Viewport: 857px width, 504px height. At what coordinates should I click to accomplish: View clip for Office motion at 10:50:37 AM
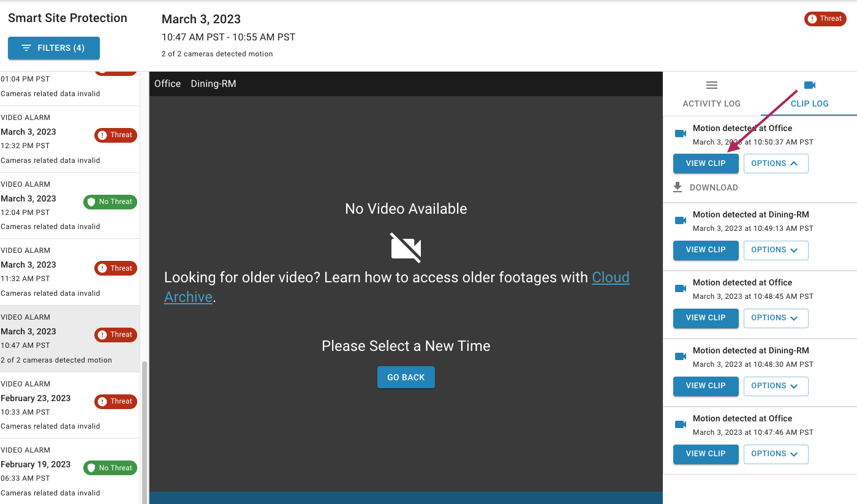coord(706,164)
